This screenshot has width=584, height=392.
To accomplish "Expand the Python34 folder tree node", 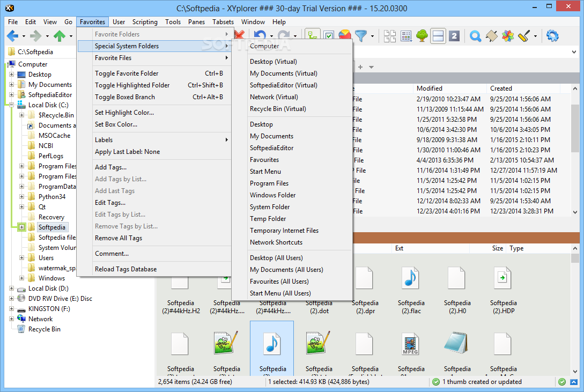I will tap(21, 197).
